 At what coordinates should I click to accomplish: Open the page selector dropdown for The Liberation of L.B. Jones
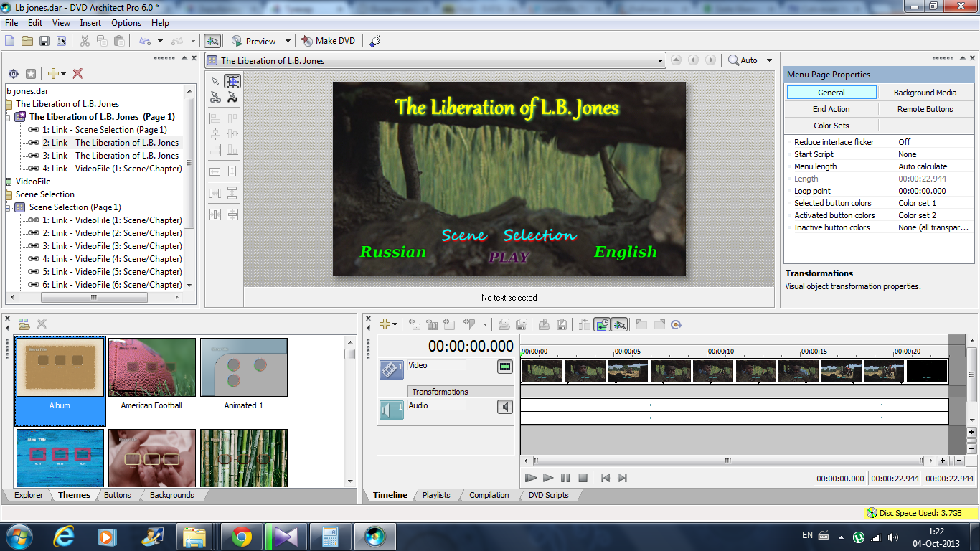(660, 61)
